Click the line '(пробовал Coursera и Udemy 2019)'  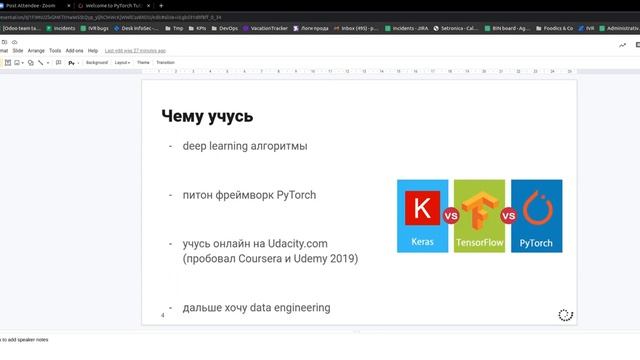pos(270,259)
